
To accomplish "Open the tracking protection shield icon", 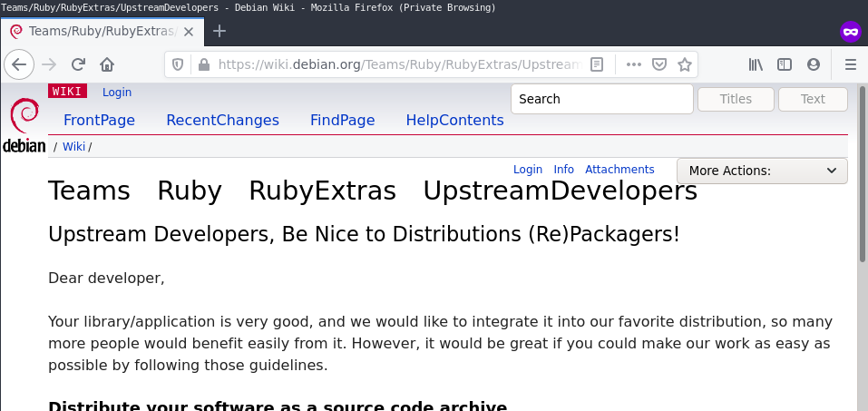I will (x=178, y=64).
